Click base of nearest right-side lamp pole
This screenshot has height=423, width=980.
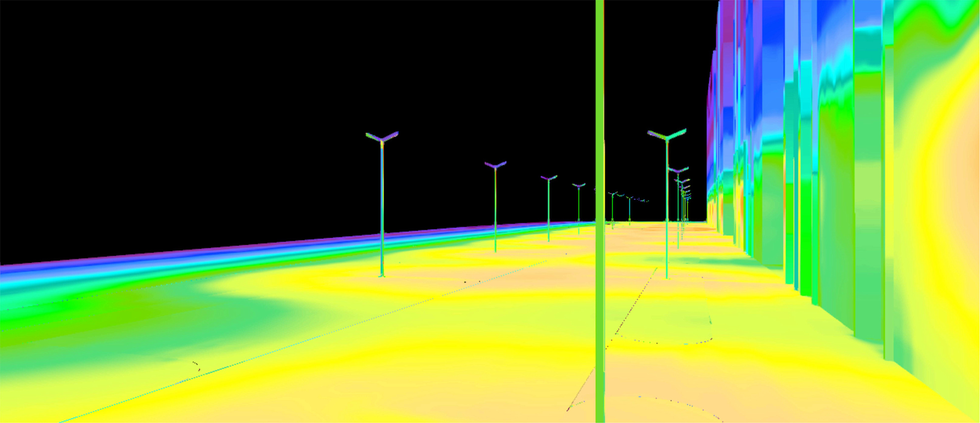pyautogui.click(x=667, y=276)
